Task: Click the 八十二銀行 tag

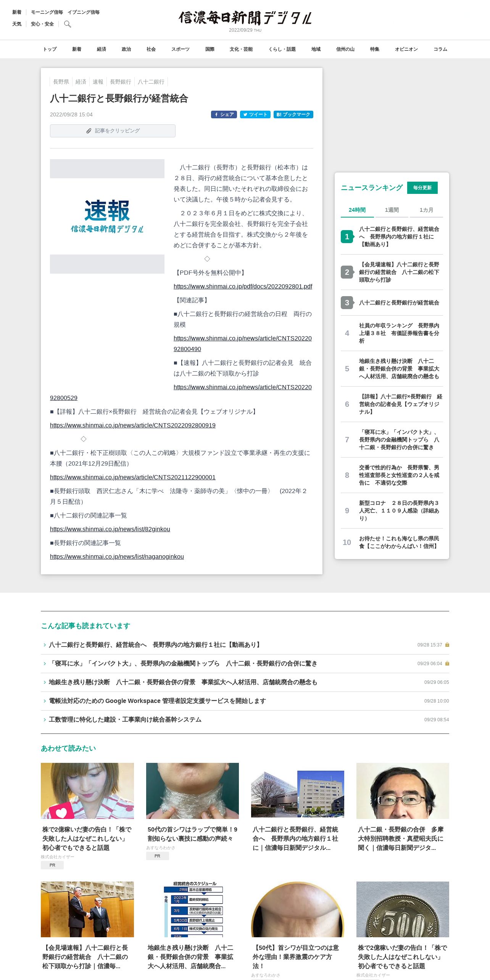Action: pos(151,82)
